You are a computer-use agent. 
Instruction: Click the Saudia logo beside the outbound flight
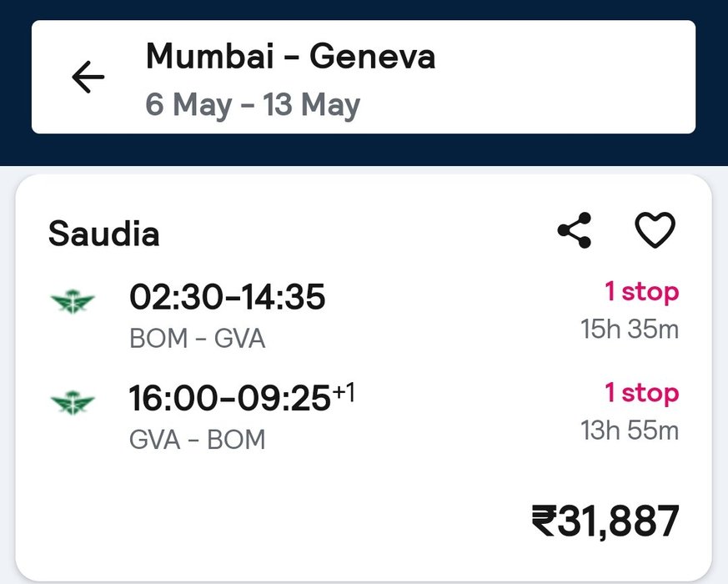tap(73, 301)
